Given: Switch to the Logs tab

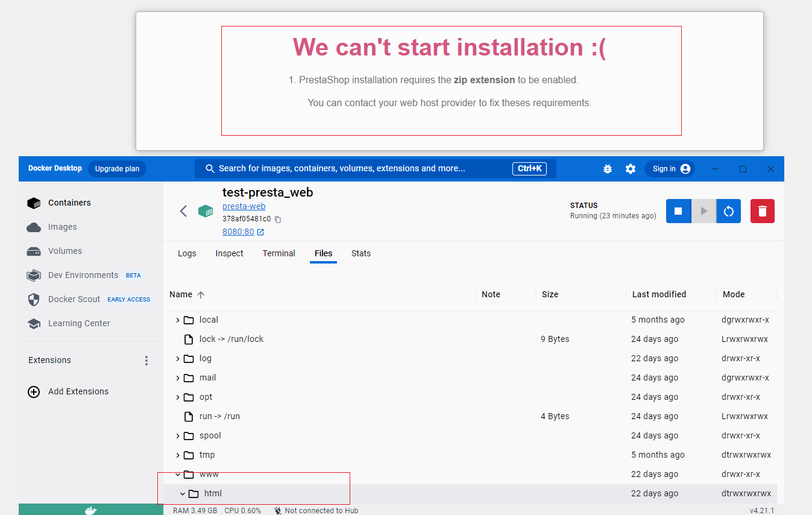Looking at the screenshot, I should tap(187, 253).
